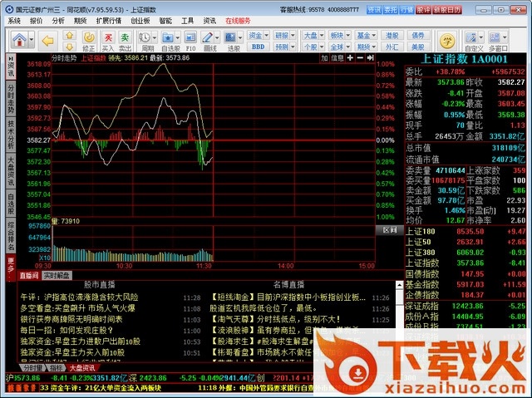Click the 区间 button beside volume chart

[390, 230]
